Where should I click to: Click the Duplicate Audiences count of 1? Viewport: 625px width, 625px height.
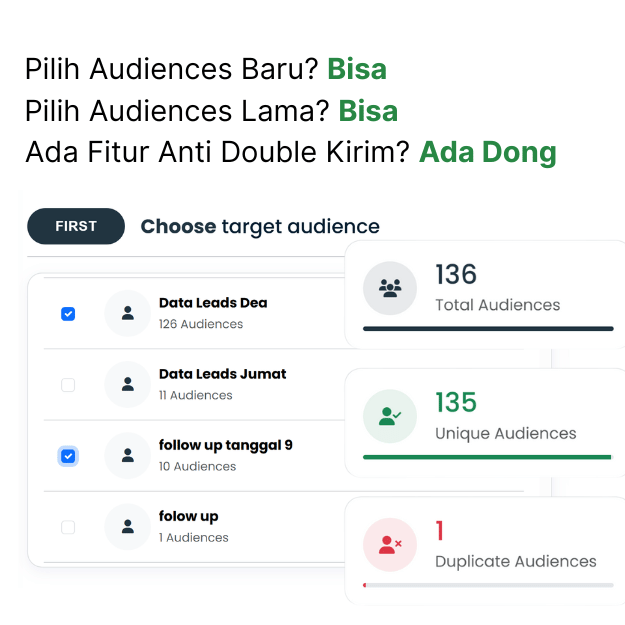440,531
